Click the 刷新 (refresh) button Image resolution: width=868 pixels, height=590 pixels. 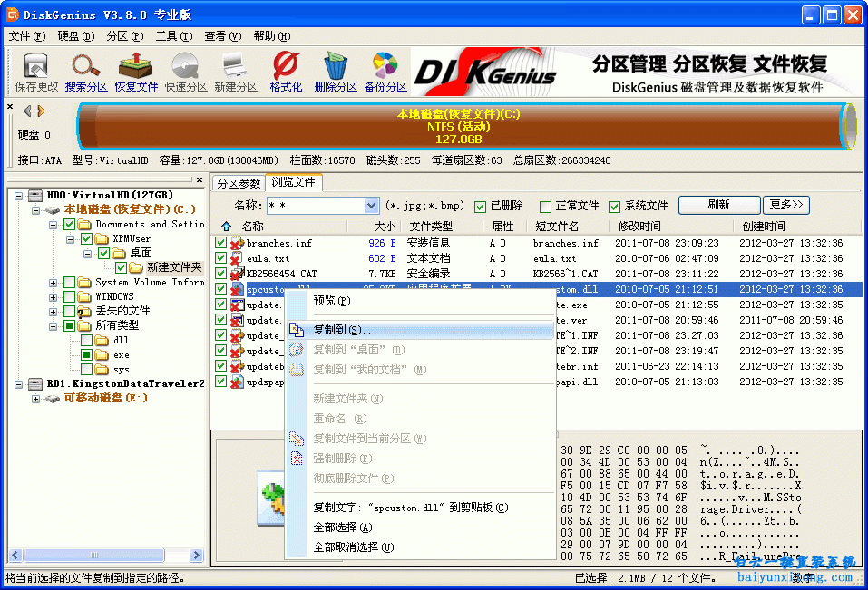coord(718,205)
